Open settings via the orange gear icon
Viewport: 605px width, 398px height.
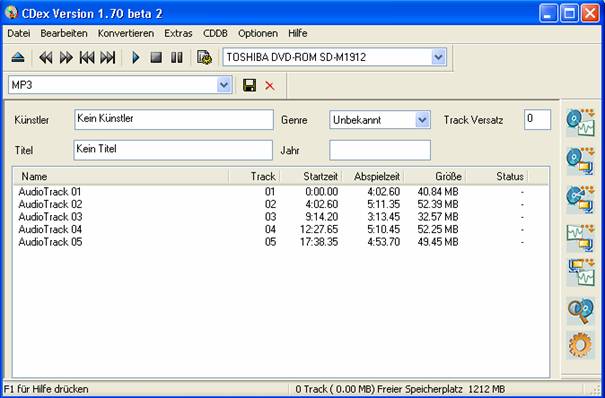click(x=580, y=345)
